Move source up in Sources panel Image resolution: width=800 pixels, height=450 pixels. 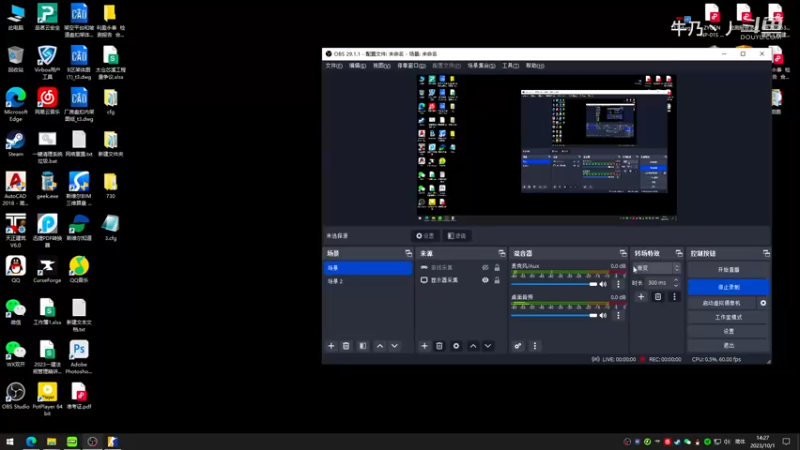(x=473, y=346)
